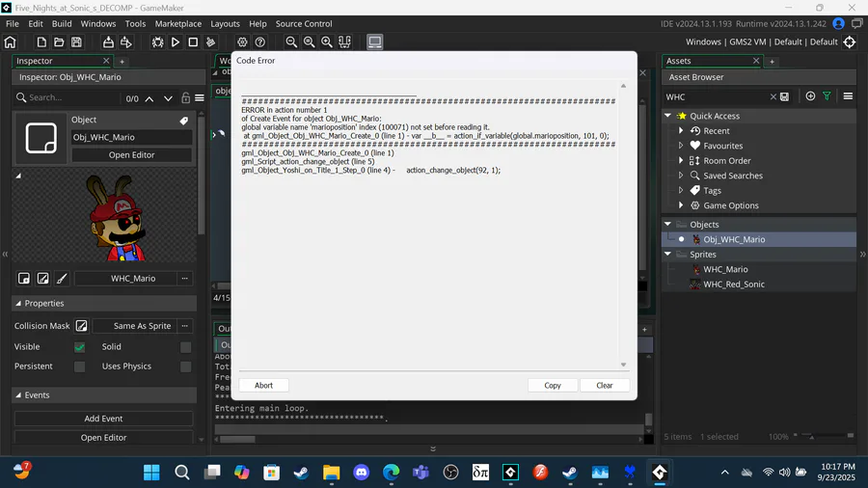
Task: Open the Help question mark icon
Action: (260, 42)
